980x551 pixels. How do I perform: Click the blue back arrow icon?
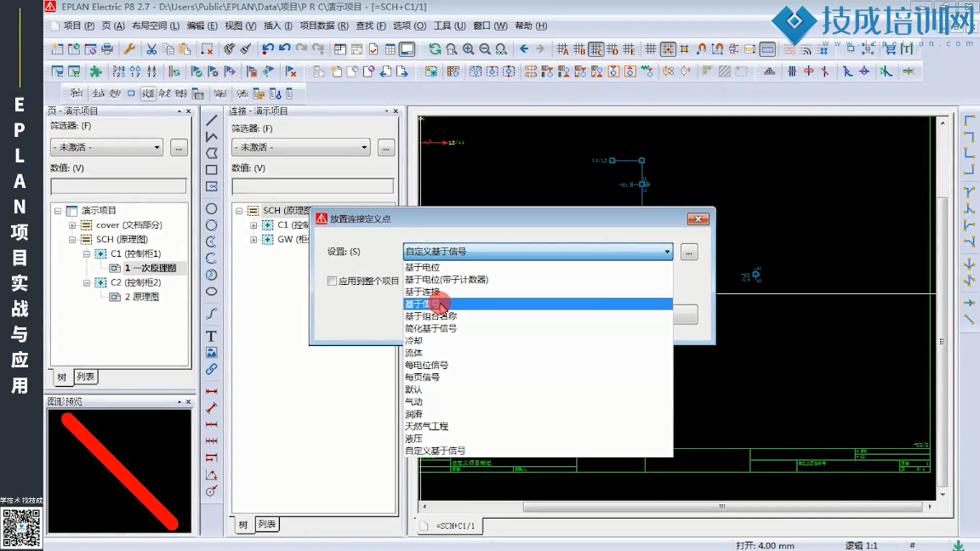[524, 48]
